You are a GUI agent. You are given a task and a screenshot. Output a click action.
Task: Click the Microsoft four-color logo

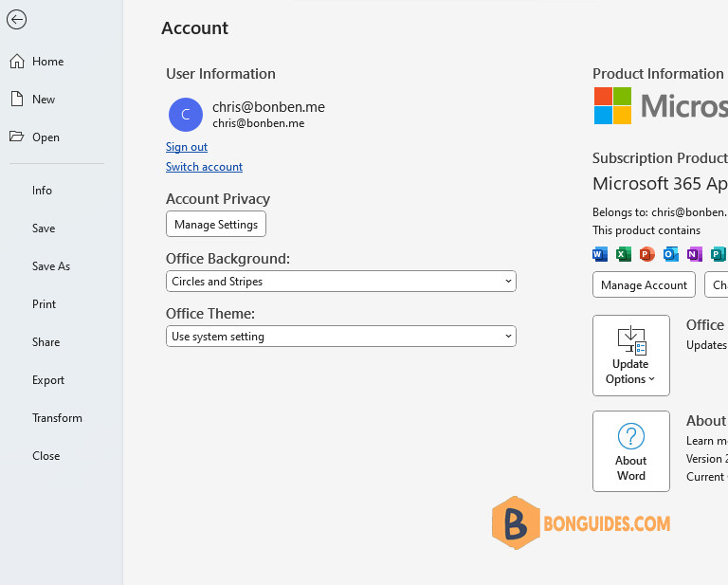coord(612,106)
